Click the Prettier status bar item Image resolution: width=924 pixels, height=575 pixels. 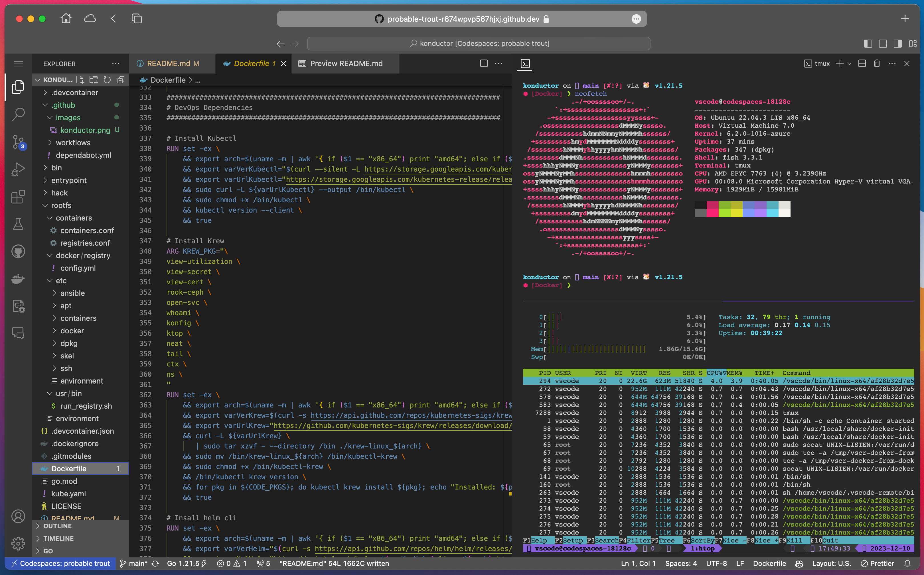(x=877, y=564)
